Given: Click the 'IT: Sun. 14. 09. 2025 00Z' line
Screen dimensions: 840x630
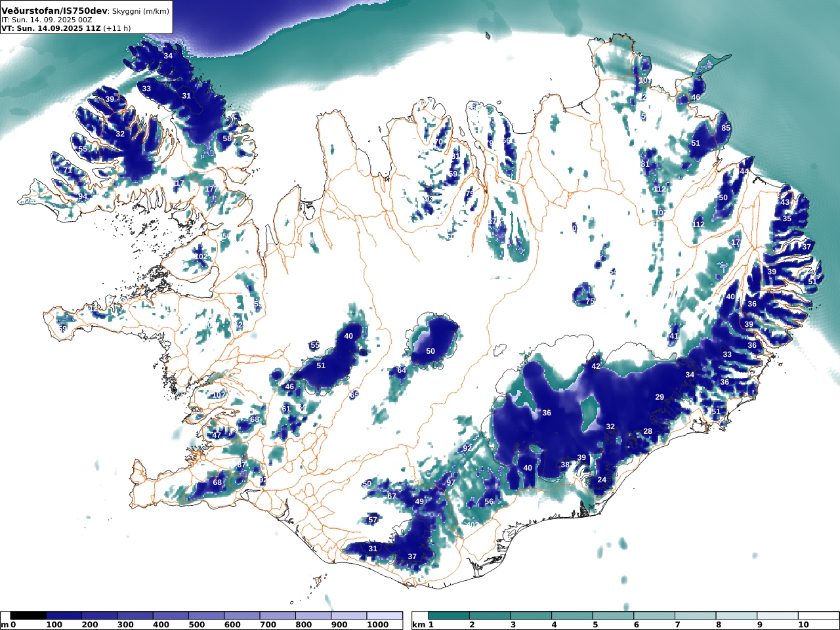Looking at the screenshot, I should [47, 20].
